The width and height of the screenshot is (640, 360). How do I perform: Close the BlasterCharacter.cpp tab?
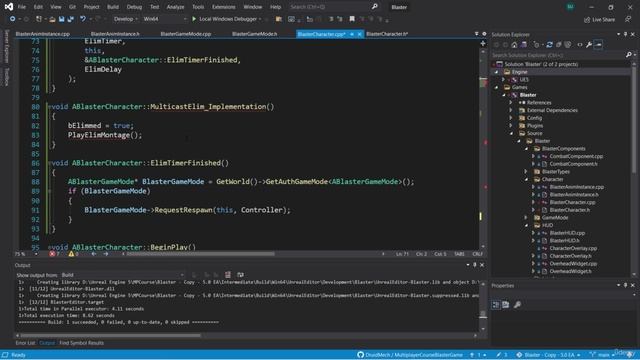pyautogui.click(x=359, y=34)
